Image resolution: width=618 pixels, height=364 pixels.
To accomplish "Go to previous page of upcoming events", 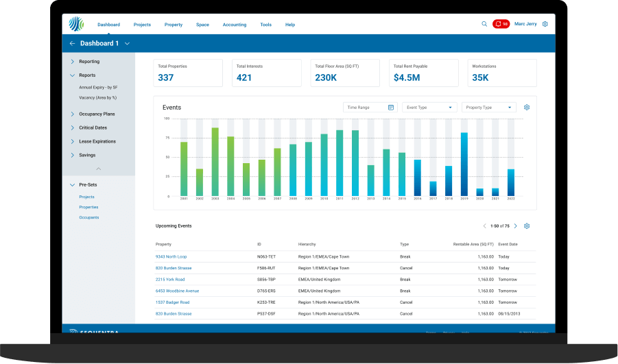I will click(x=484, y=226).
